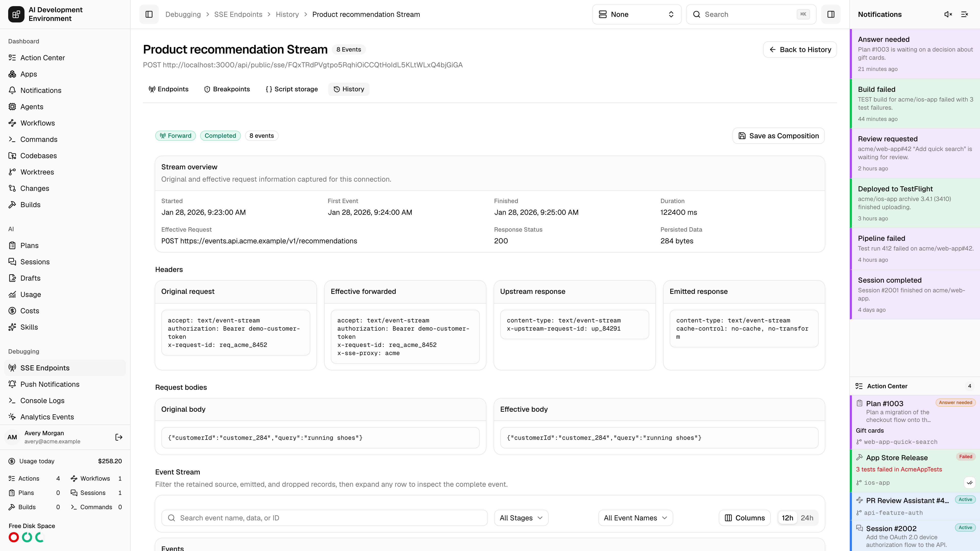Open Skills in the sidebar
The height and width of the screenshot is (551, 980).
pyautogui.click(x=65, y=327)
